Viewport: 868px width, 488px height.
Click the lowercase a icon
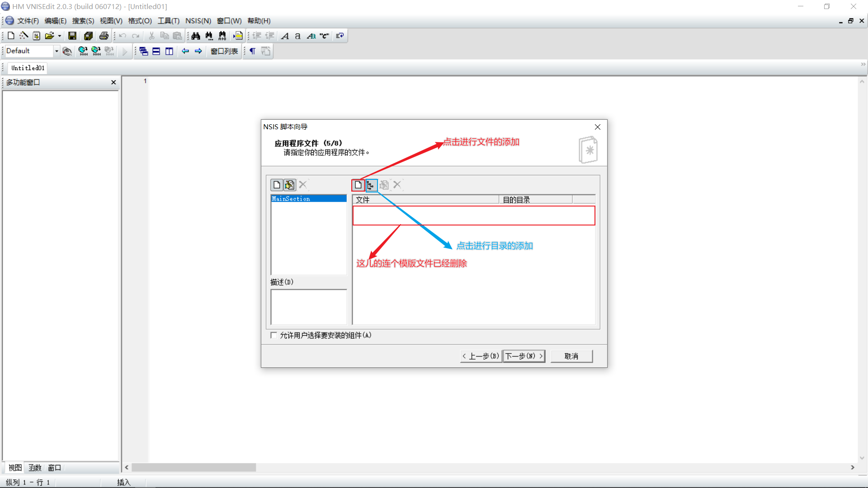point(297,36)
